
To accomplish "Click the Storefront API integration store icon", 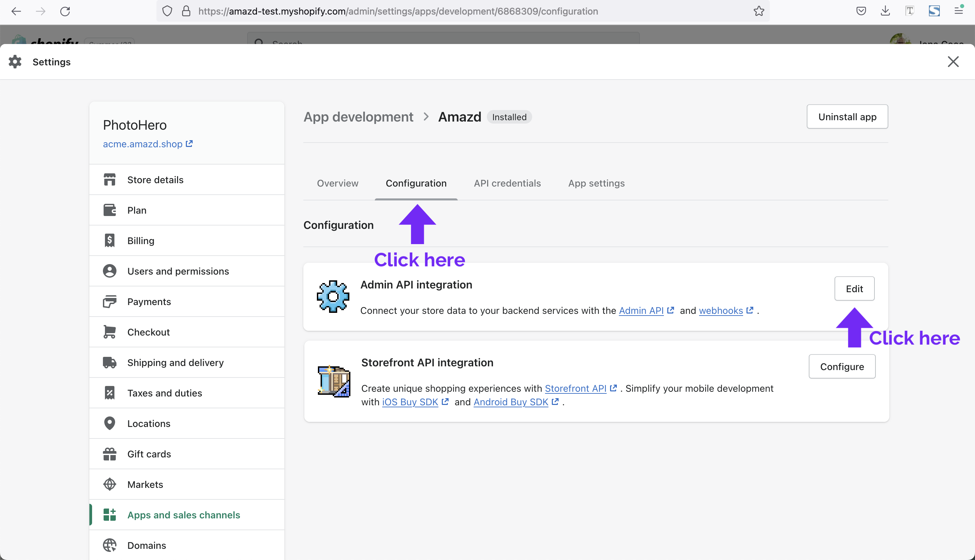I will (334, 381).
